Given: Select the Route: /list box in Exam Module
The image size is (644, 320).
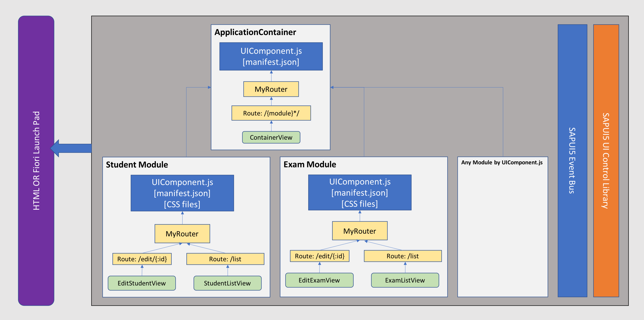Looking at the screenshot, I should pos(403,256).
